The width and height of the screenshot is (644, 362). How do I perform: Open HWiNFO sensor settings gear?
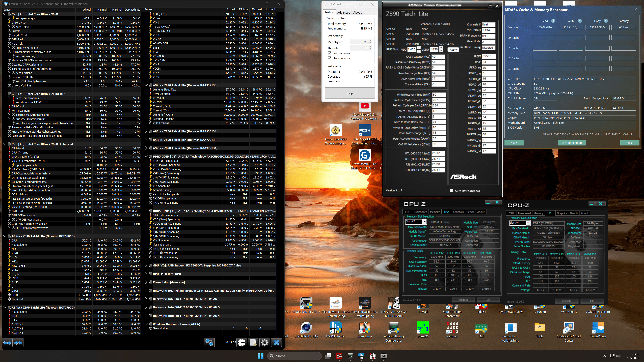[264, 343]
